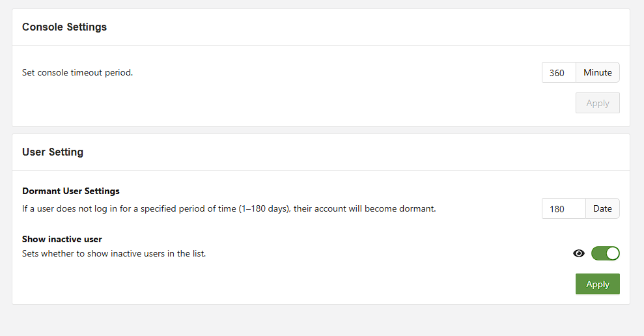Select the User Setting heading

click(53, 152)
